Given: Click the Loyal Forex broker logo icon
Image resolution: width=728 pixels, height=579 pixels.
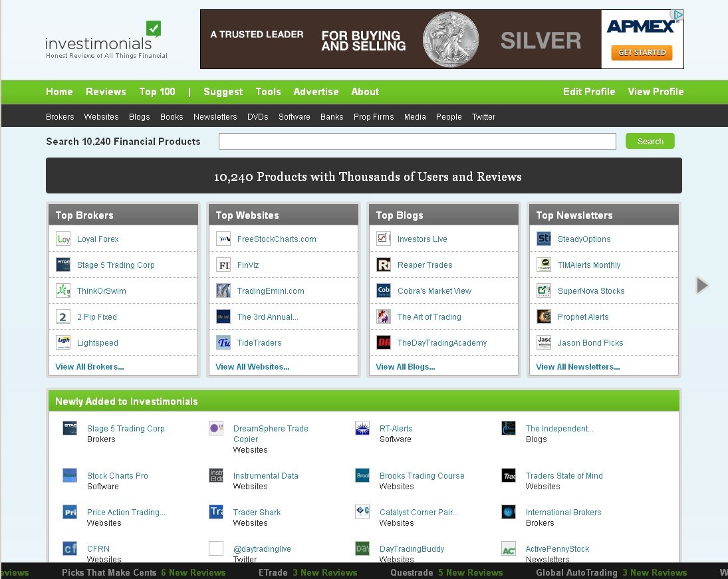Looking at the screenshot, I should coord(63,239).
